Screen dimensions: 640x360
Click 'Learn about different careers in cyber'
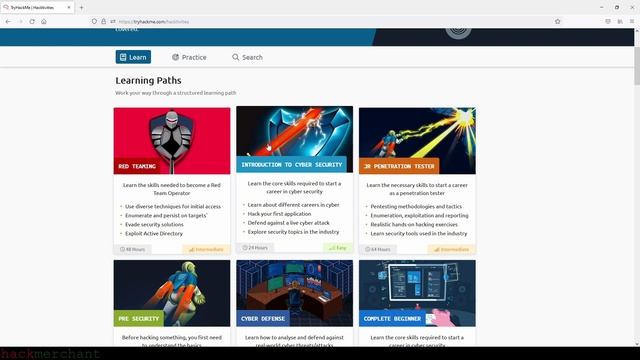click(293, 205)
